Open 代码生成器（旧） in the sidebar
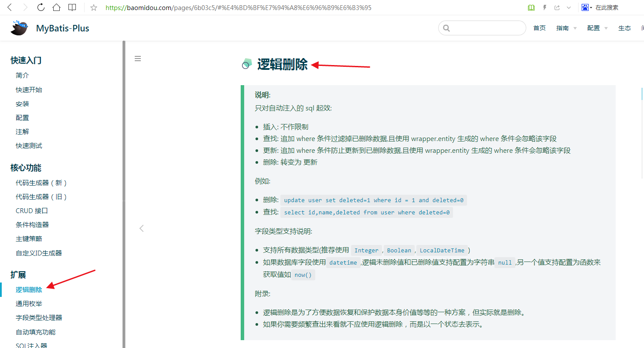Screen dimensions: 644x348 click(x=42, y=197)
